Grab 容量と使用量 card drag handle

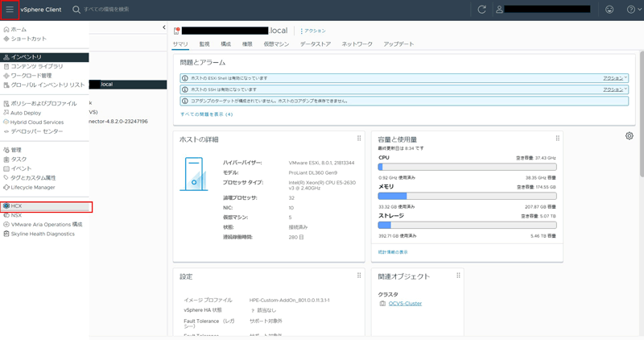557,139
